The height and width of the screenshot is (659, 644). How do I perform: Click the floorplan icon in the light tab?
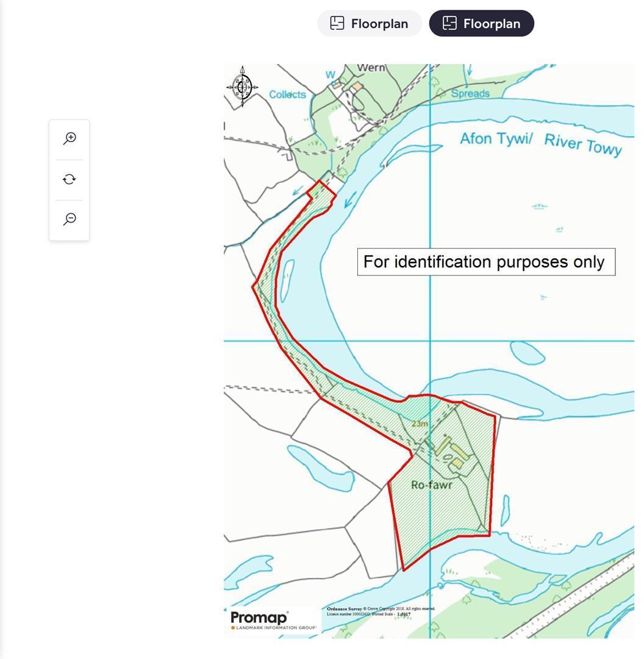pyautogui.click(x=337, y=23)
